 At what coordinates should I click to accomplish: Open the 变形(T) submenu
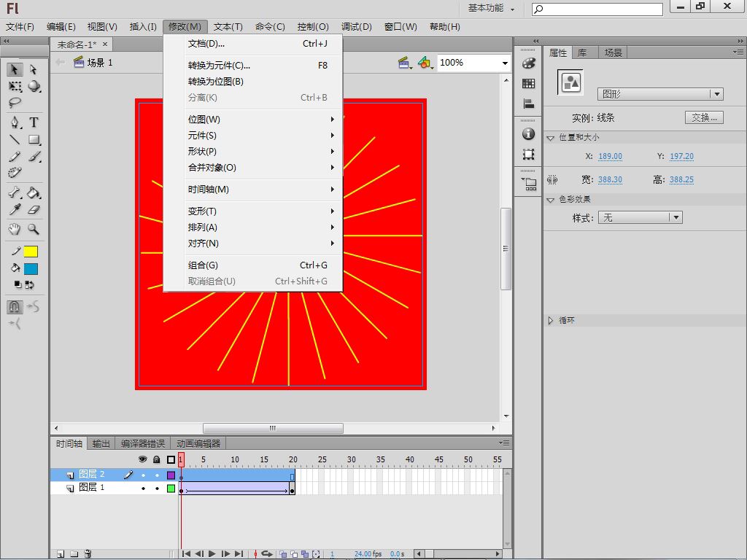point(253,211)
